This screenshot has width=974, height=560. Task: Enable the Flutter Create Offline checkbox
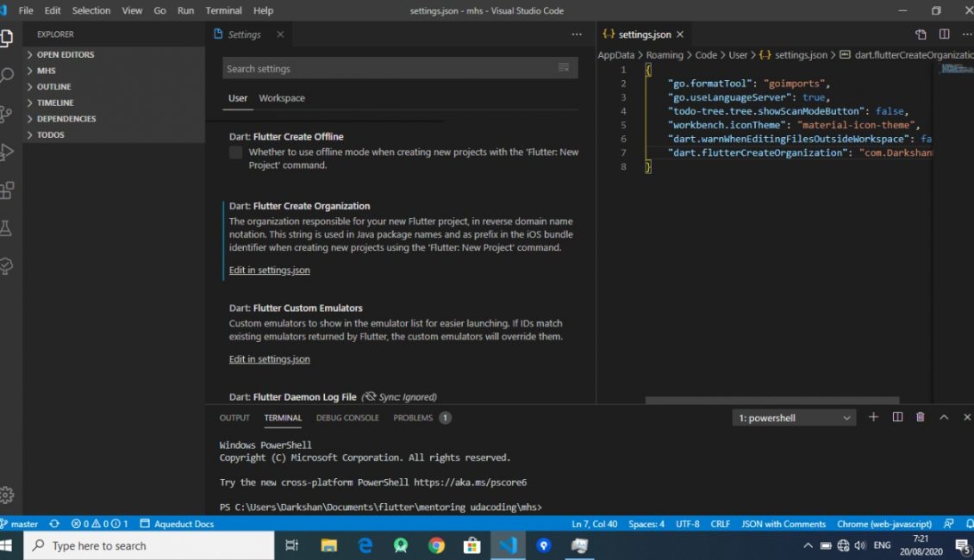coord(235,152)
